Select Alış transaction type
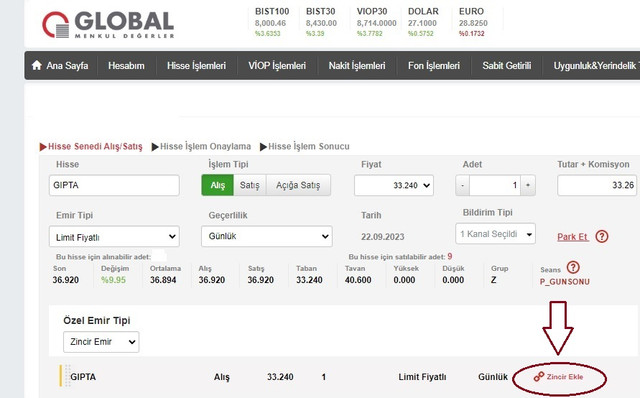640x398 pixels. click(x=218, y=185)
